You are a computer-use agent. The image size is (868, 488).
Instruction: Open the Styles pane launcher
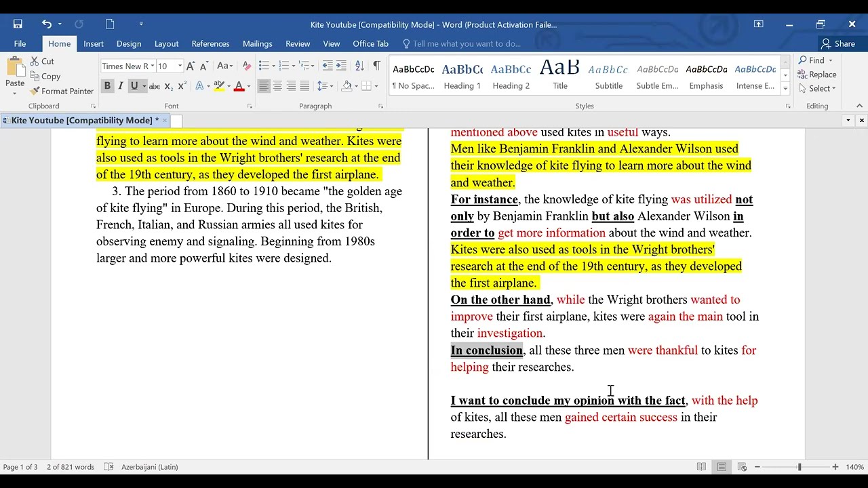click(x=788, y=106)
